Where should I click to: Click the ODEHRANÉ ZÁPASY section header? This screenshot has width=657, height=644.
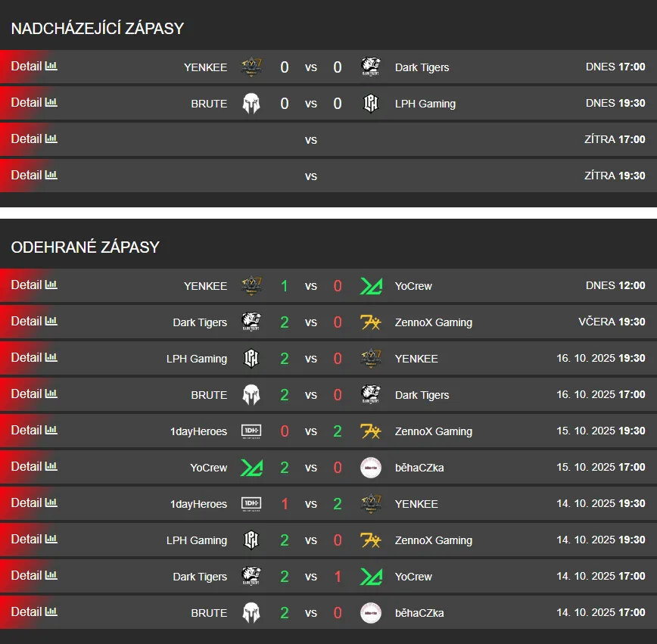(85, 246)
